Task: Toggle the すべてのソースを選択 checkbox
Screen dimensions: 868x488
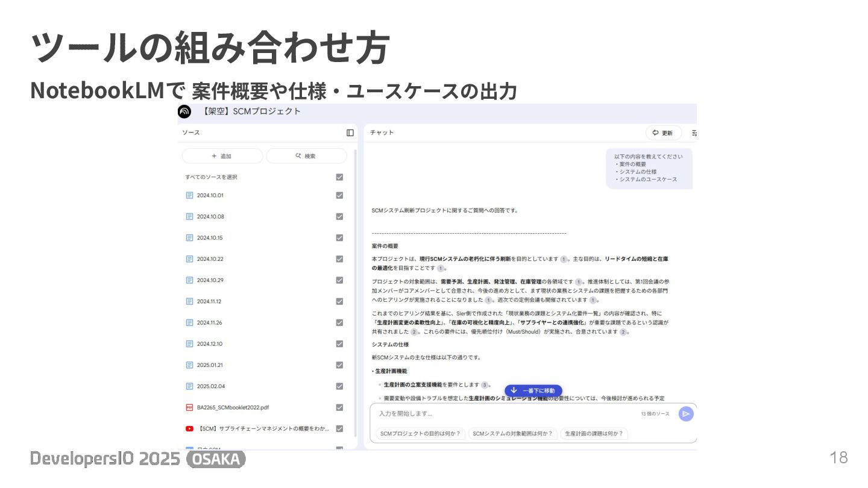Action: pos(339,177)
